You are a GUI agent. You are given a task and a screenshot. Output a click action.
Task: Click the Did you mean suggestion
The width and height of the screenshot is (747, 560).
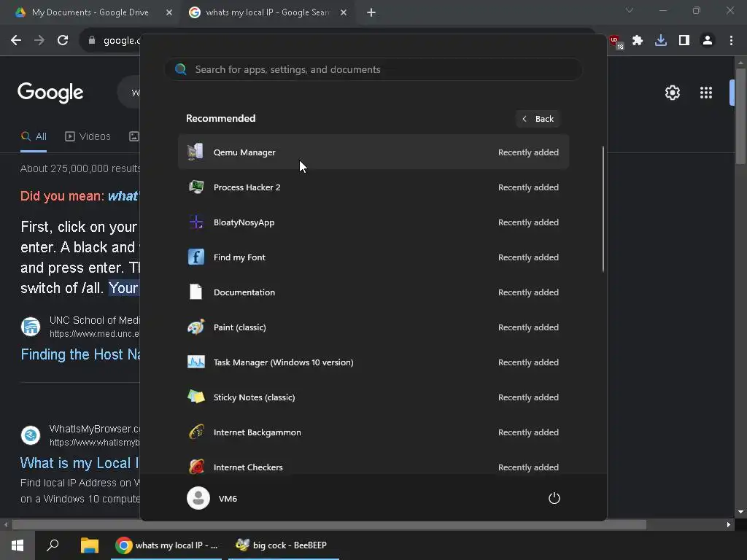[x=123, y=195]
